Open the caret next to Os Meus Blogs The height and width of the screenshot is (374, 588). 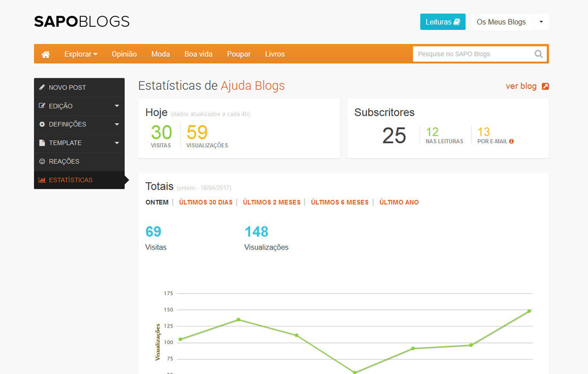coord(541,22)
